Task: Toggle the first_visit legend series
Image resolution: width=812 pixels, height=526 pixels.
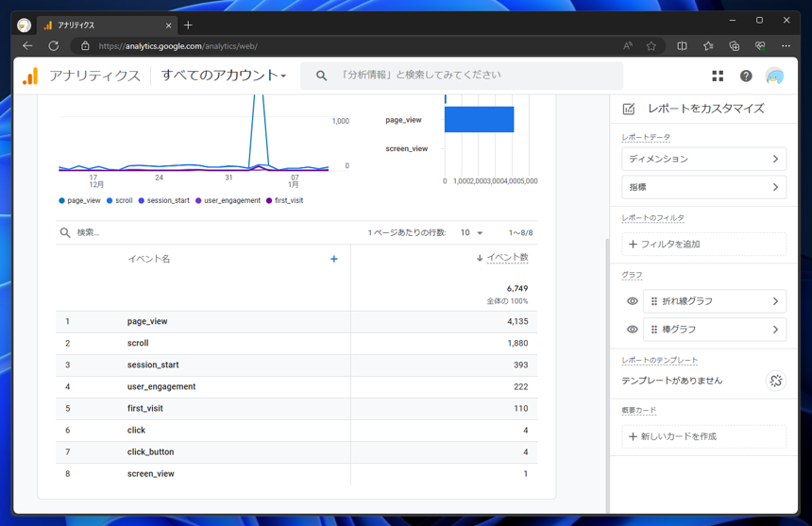Action: [284, 201]
